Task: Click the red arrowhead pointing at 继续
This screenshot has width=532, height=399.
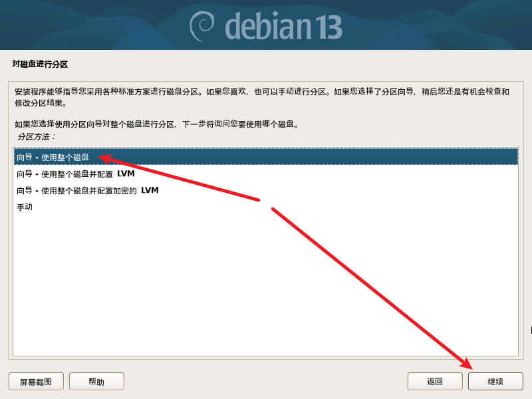Action: coord(465,363)
